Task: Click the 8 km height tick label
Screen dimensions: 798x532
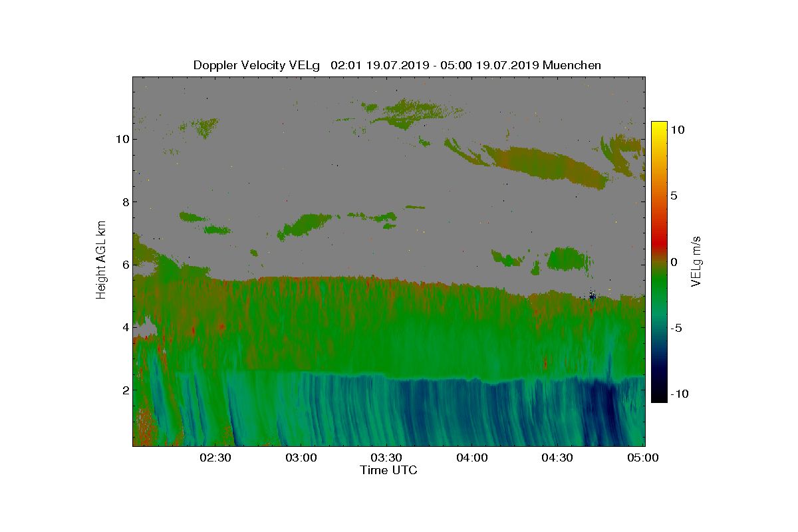Action: [124, 201]
